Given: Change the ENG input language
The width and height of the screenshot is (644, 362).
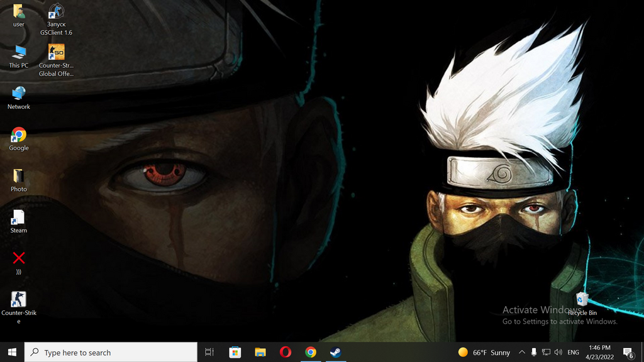Looking at the screenshot, I should tap(573, 352).
